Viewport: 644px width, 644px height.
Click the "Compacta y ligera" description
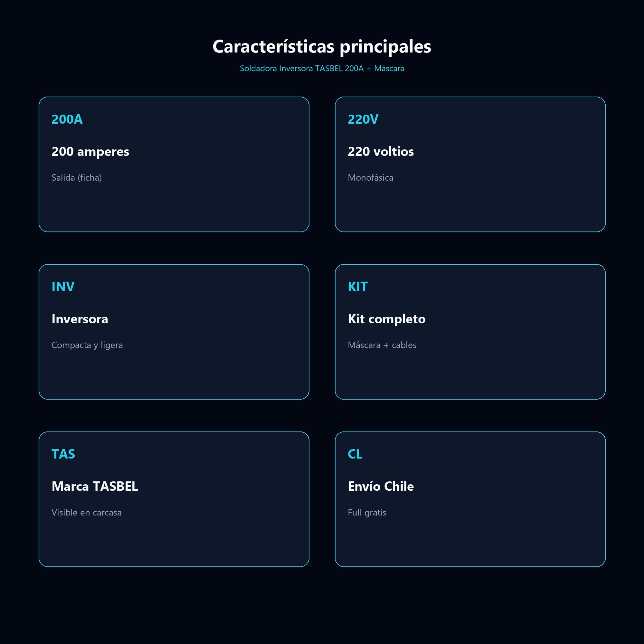click(87, 345)
